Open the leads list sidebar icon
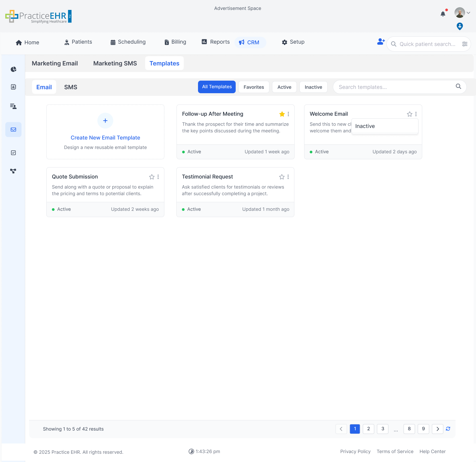This screenshot has height=462, width=476. point(13,106)
